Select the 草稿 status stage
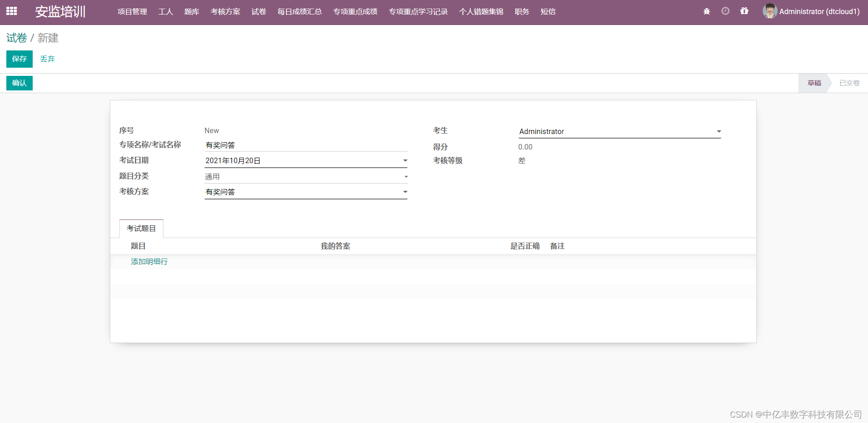This screenshot has height=423, width=868. tap(814, 83)
